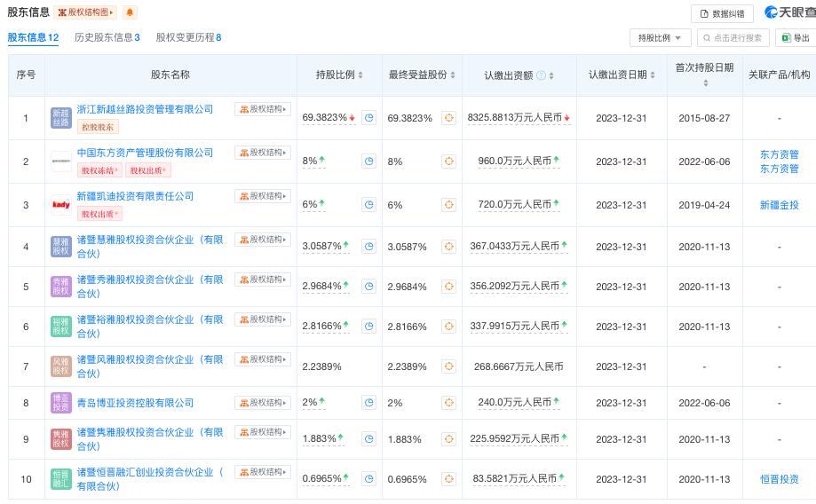
Task: Click the 点击进行搜索 search field
Action: tap(733, 38)
